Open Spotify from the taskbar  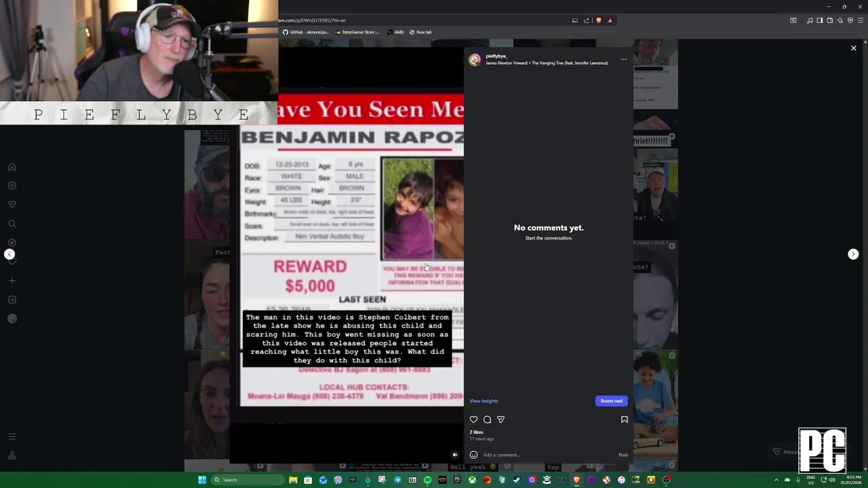(x=427, y=480)
